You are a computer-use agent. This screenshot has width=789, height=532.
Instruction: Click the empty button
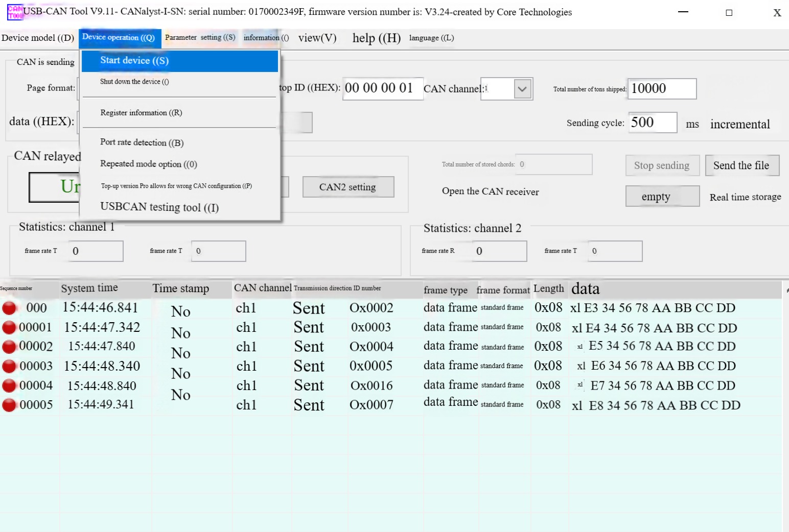pos(662,197)
